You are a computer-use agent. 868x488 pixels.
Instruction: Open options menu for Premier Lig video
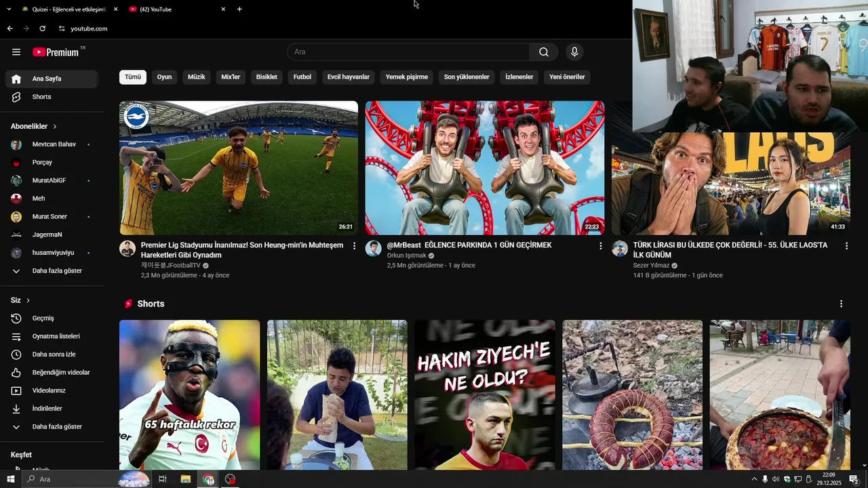click(x=354, y=246)
